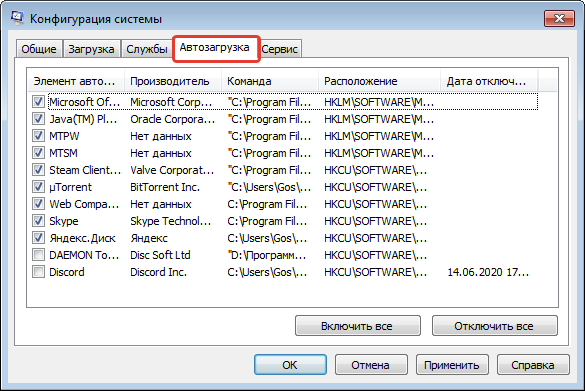Screen dimensions: 585x391
Task: Select the Автозагрузка tab
Action: click(215, 48)
